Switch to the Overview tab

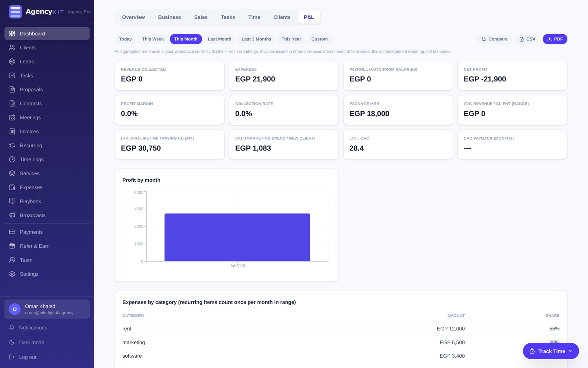(133, 17)
